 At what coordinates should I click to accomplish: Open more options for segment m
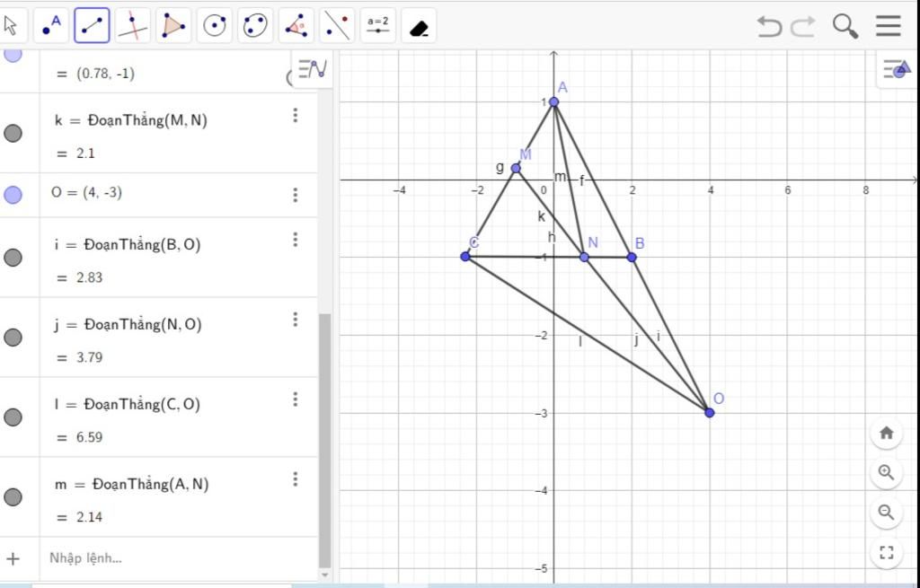tap(295, 479)
